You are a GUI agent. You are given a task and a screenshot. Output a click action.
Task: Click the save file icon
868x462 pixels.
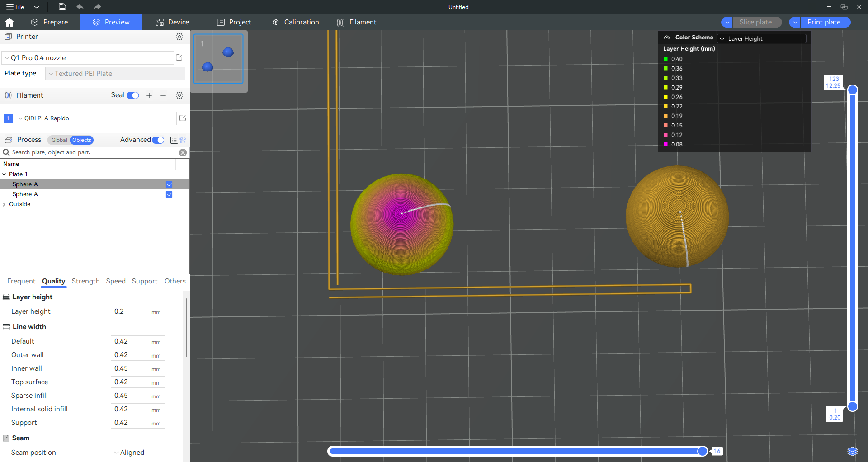(x=62, y=7)
